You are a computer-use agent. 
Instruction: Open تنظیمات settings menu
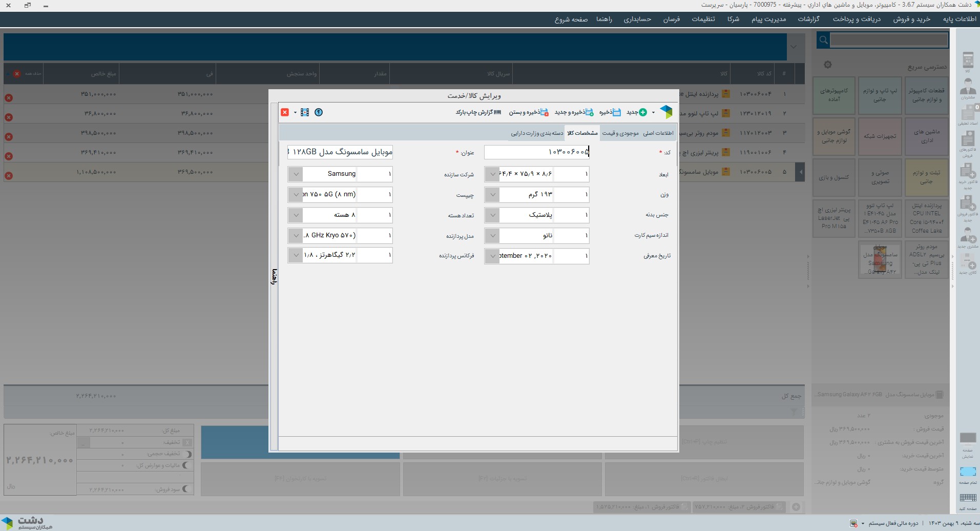click(x=703, y=19)
